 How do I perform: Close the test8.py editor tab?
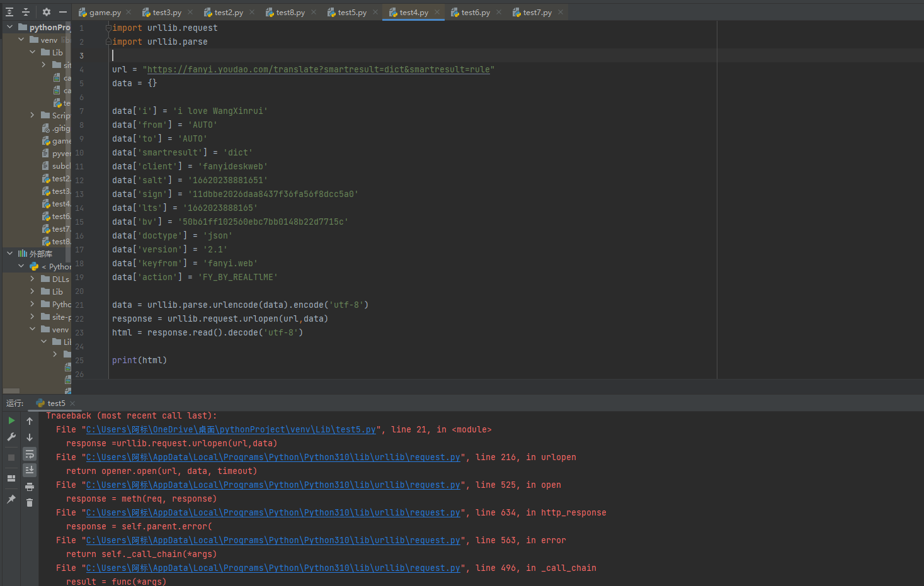[x=314, y=12]
